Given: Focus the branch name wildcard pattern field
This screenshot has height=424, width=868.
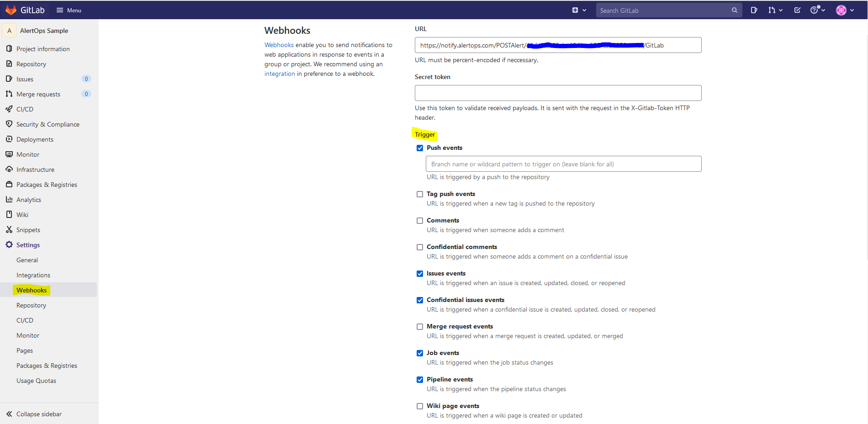Looking at the screenshot, I should [x=563, y=164].
